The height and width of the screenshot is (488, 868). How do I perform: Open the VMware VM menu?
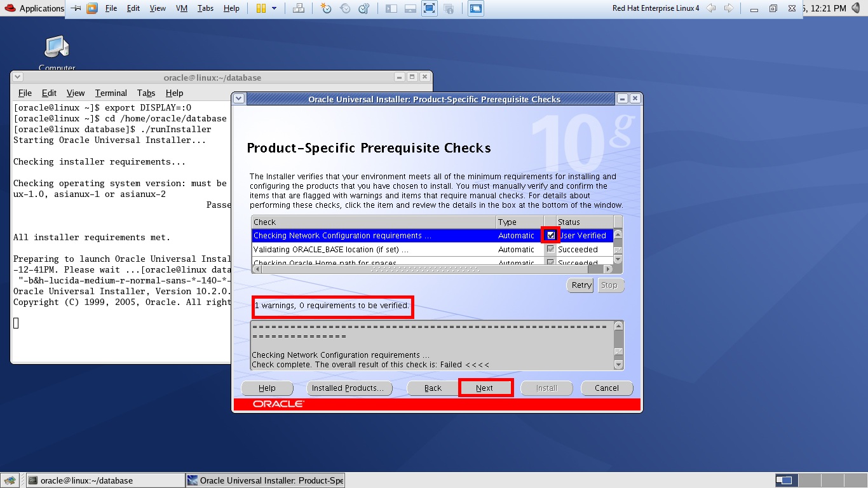point(181,8)
